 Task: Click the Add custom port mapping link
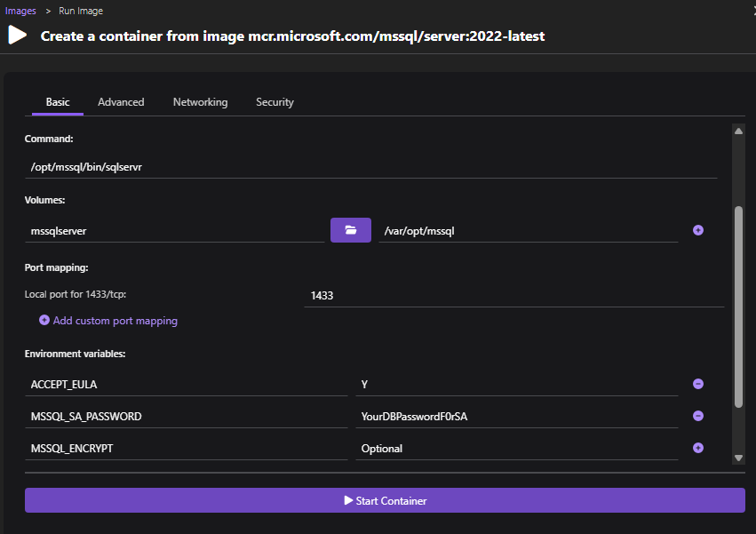pos(115,320)
